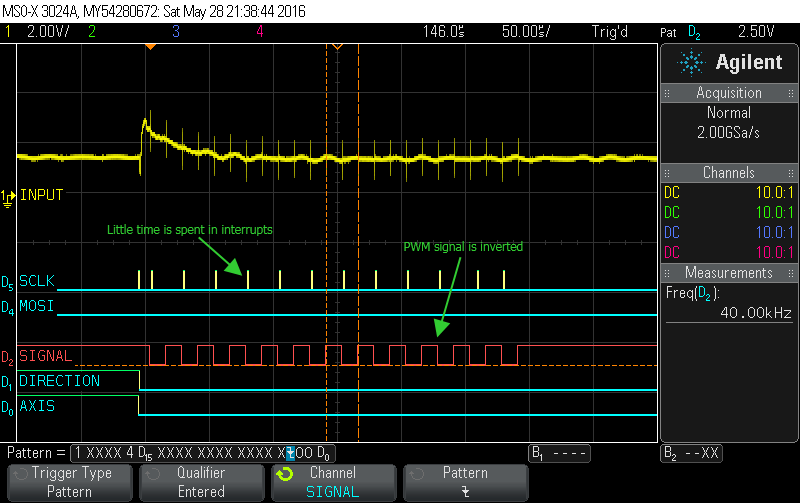Click the Freq(D2) measurement readout

click(729, 303)
